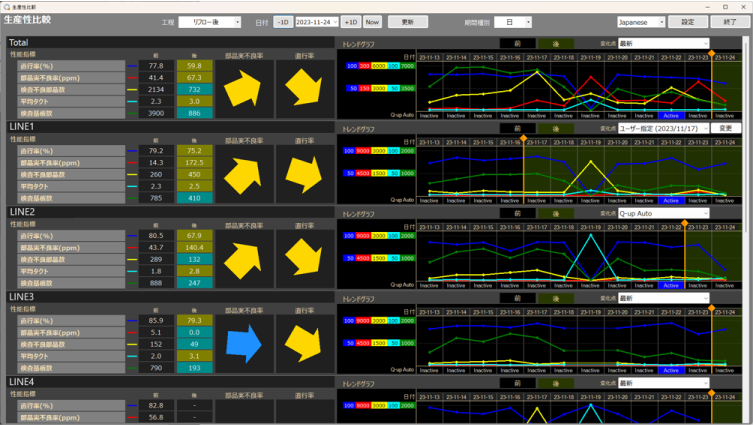Toggle Total trend graph 前 button
753x425 pixels.
pyautogui.click(x=517, y=43)
